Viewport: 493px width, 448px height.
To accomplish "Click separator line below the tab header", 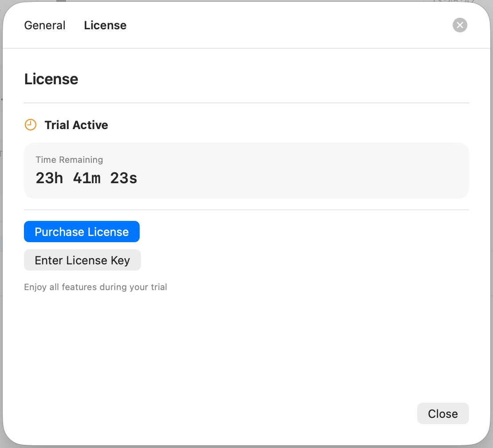I will coord(246,48).
